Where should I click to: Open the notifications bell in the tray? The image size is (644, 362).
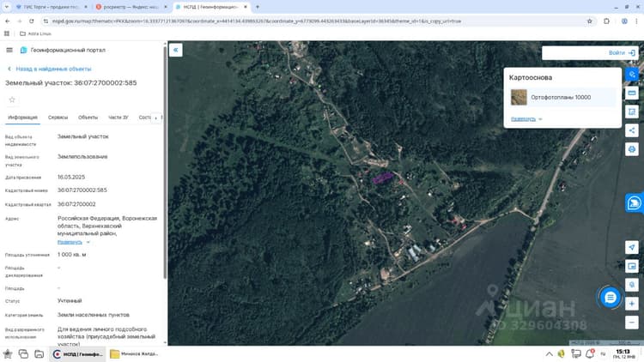pyautogui.click(x=590, y=353)
